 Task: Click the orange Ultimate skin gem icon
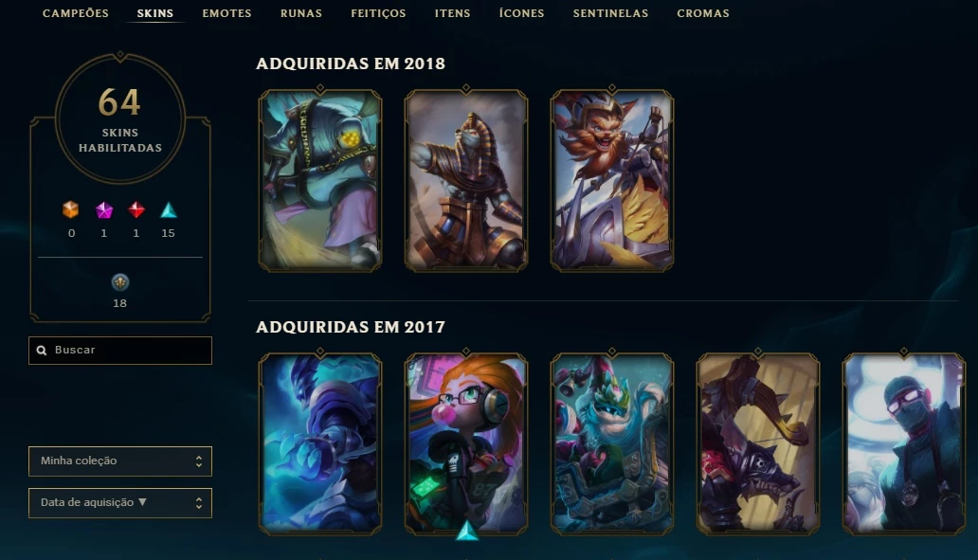tap(70, 210)
